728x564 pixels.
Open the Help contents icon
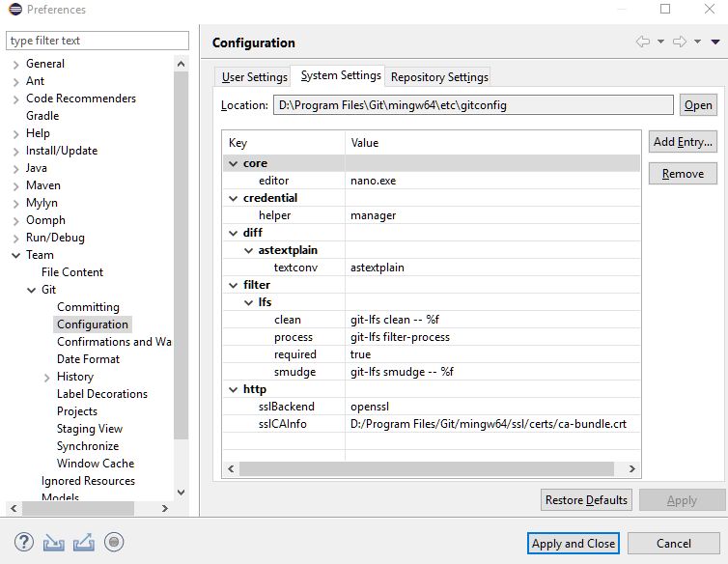(x=24, y=542)
